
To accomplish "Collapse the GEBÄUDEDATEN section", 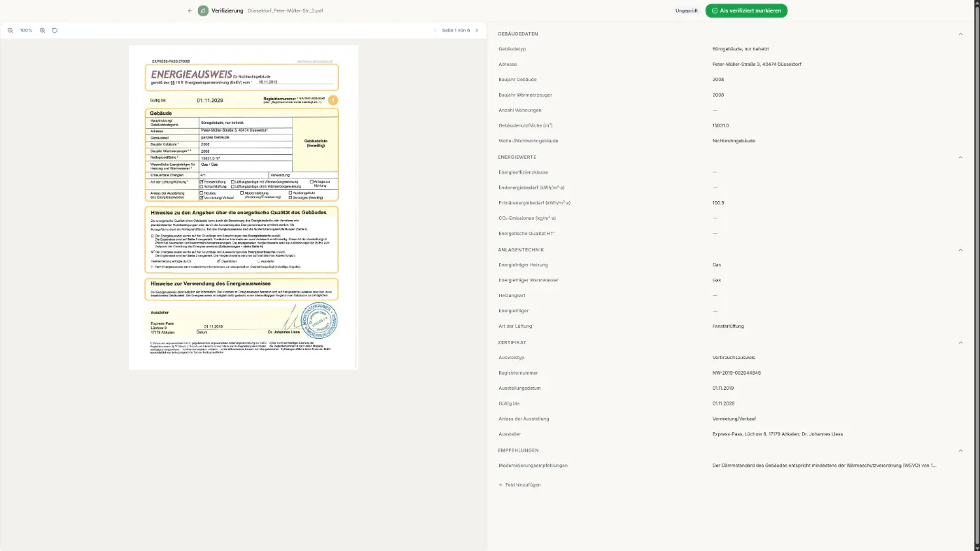I will [x=960, y=34].
